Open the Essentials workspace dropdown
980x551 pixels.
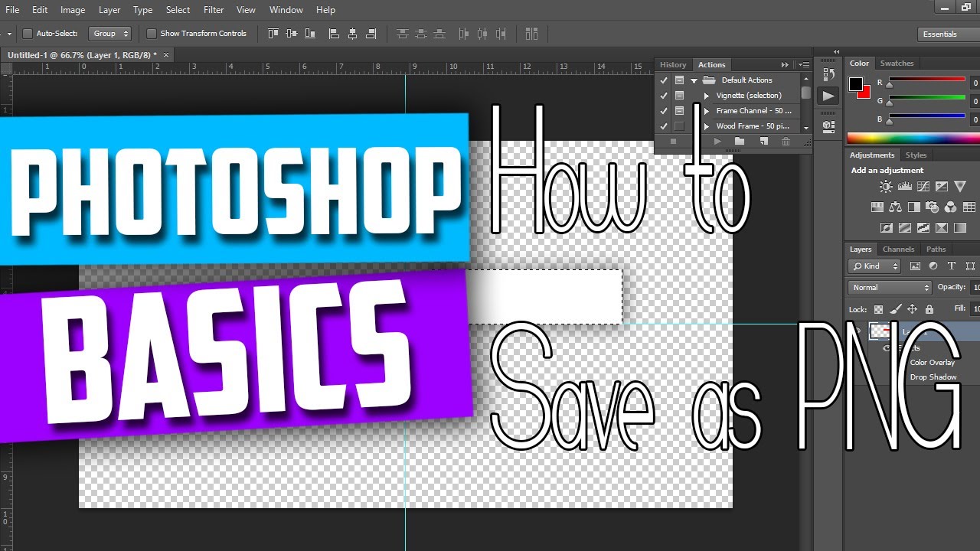[x=948, y=34]
